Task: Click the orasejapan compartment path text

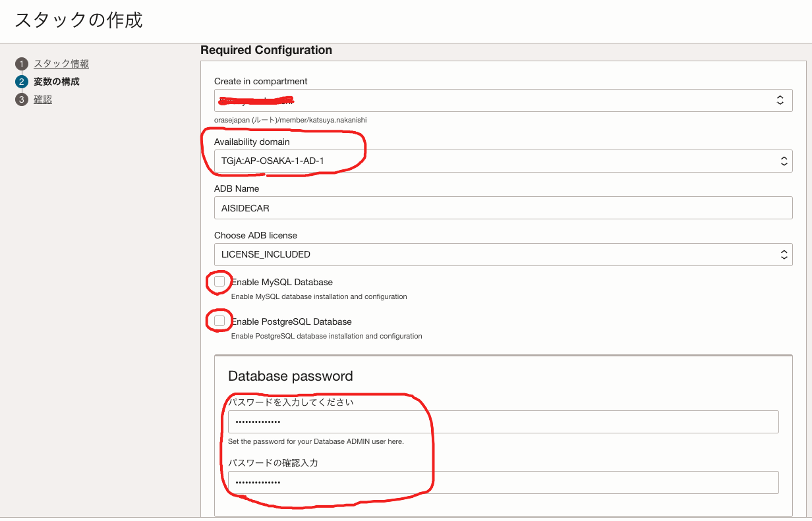Action: [290, 120]
